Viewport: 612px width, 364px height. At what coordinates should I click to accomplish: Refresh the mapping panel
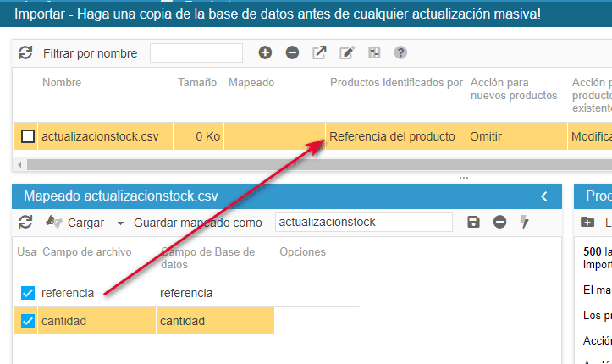(x=25, y=222)
